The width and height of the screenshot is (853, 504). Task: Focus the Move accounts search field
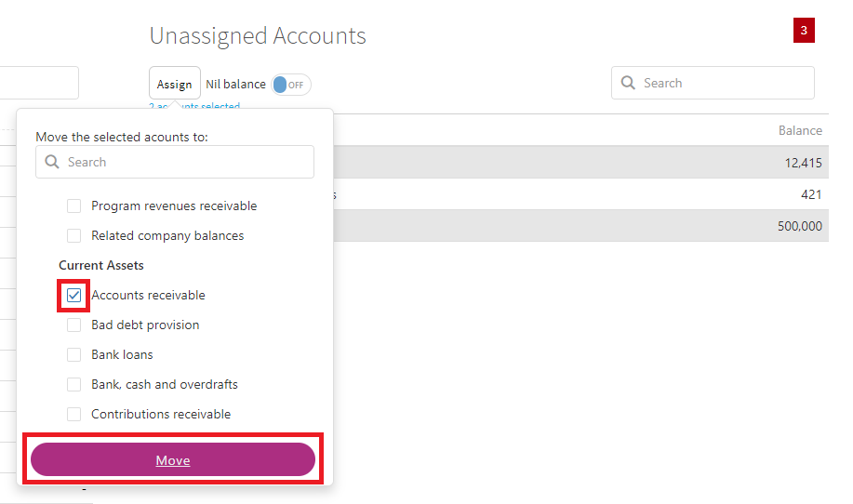coord(175,162)
